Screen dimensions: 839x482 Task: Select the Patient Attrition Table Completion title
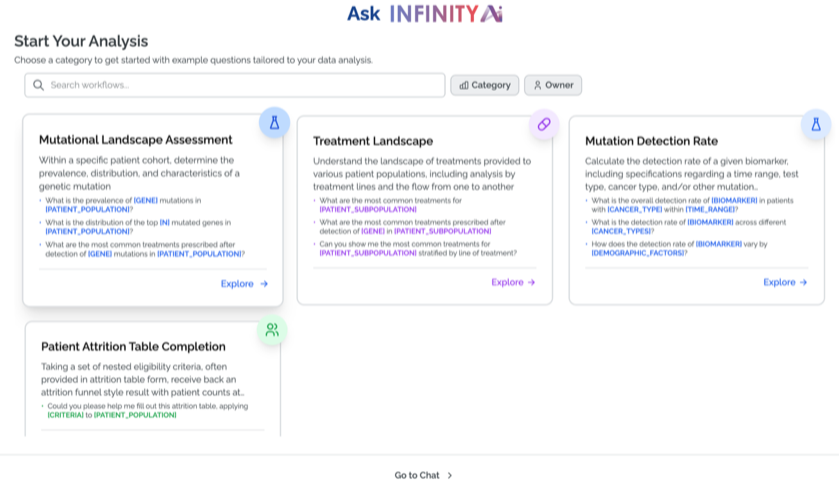click(133, 347)
